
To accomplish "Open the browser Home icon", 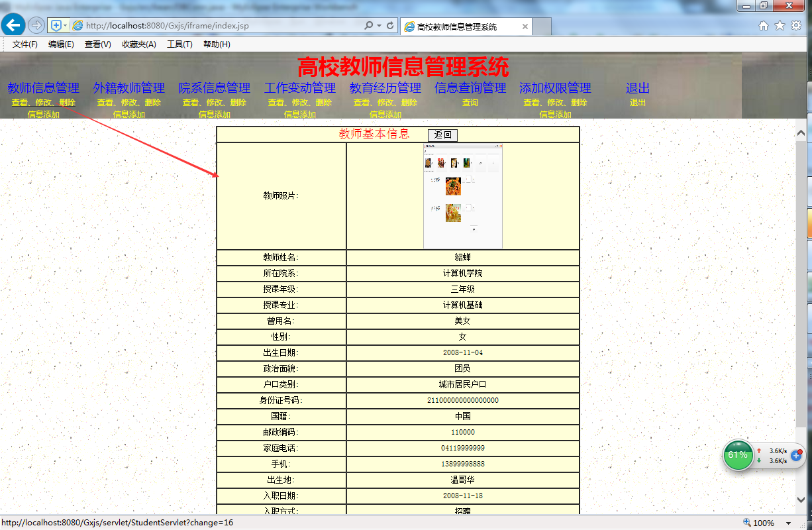I will (x=764, y=26).
